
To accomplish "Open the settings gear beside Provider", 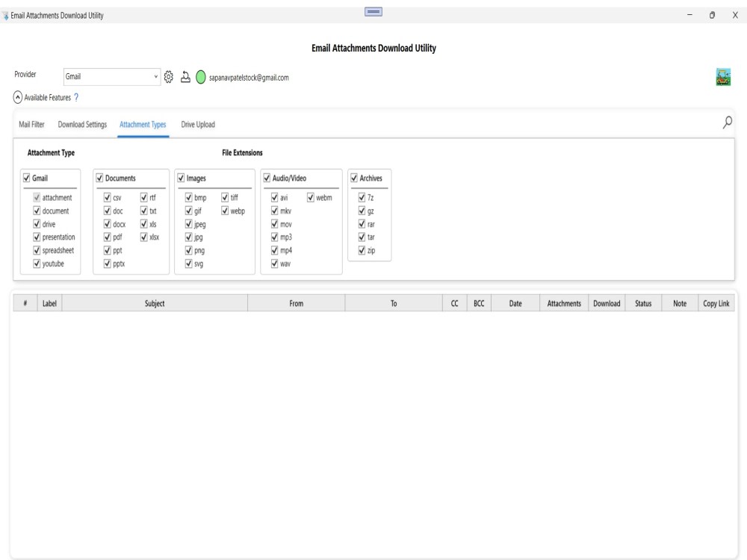I will 169,77.
